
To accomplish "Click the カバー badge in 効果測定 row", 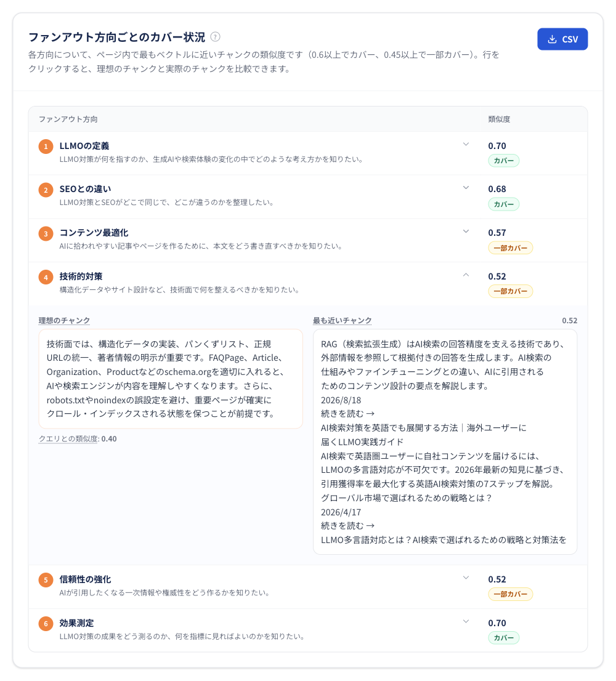I will (503, 637).
